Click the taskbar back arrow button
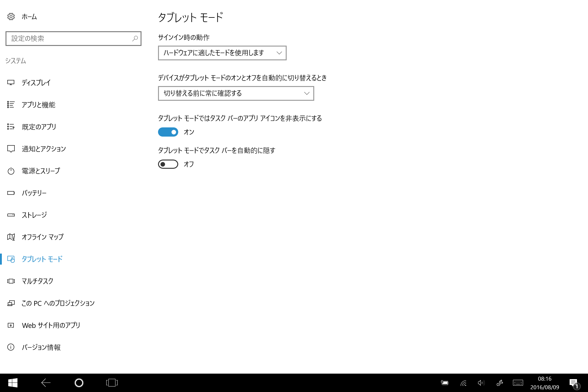 point(46,383)
